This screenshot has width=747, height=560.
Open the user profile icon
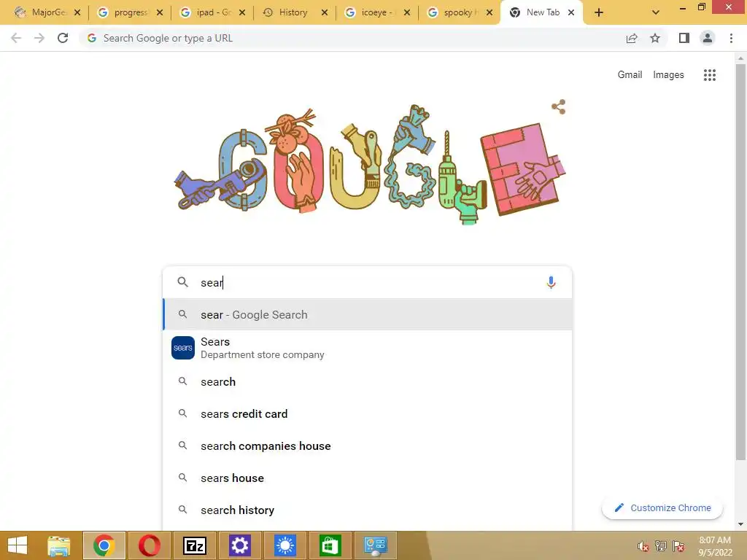(x=708, y=38)
